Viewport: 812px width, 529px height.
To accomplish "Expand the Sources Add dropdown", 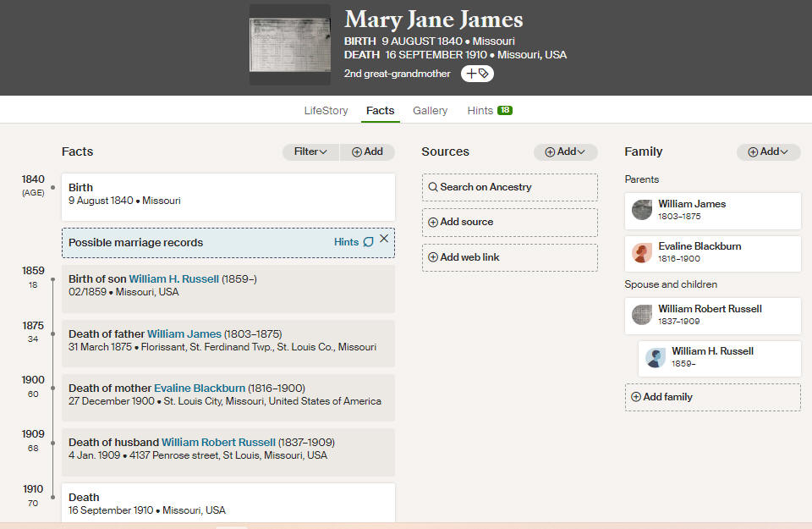I will click(x=566, y=152).
